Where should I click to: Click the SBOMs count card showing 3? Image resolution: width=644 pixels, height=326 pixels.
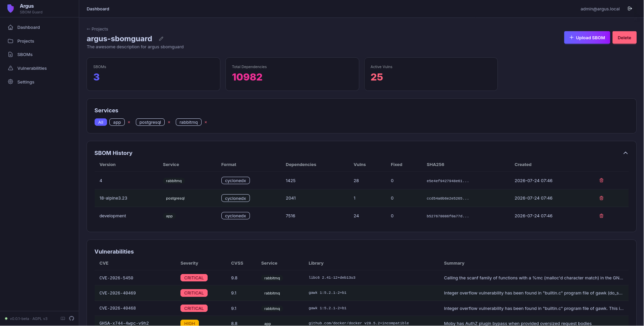coord(153,74)
